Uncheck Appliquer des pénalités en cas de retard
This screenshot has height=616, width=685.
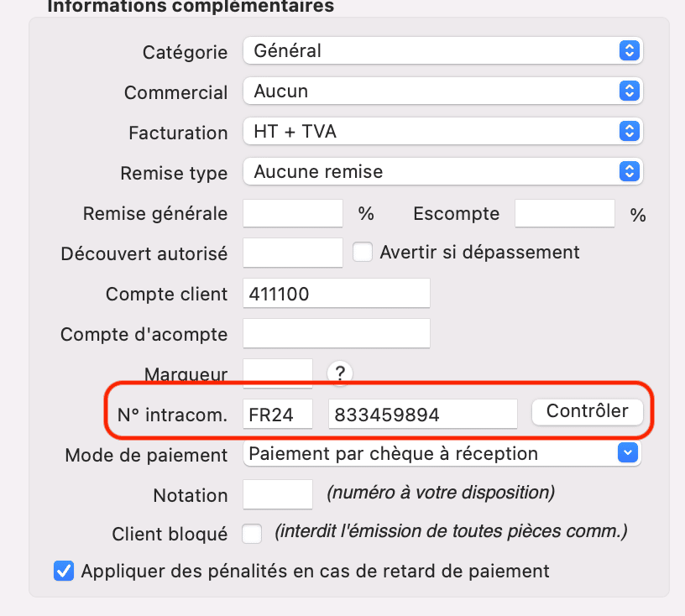click(x=64, y=571)
